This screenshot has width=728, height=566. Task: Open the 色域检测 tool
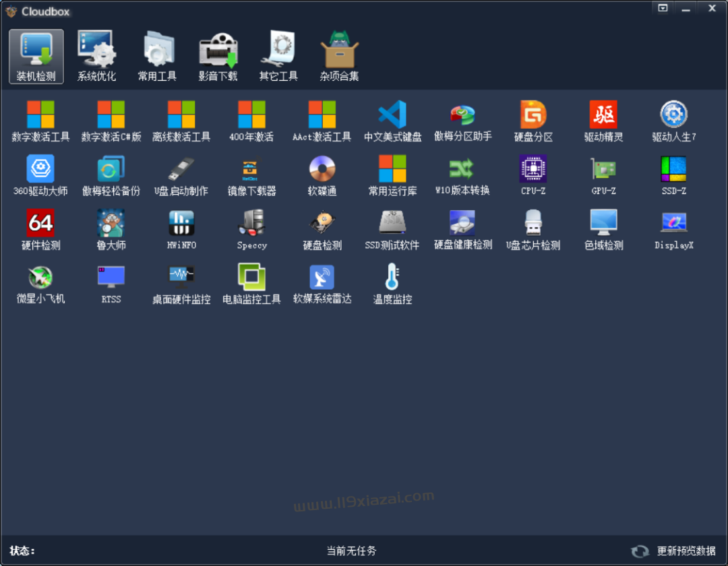tap(603, 230)
